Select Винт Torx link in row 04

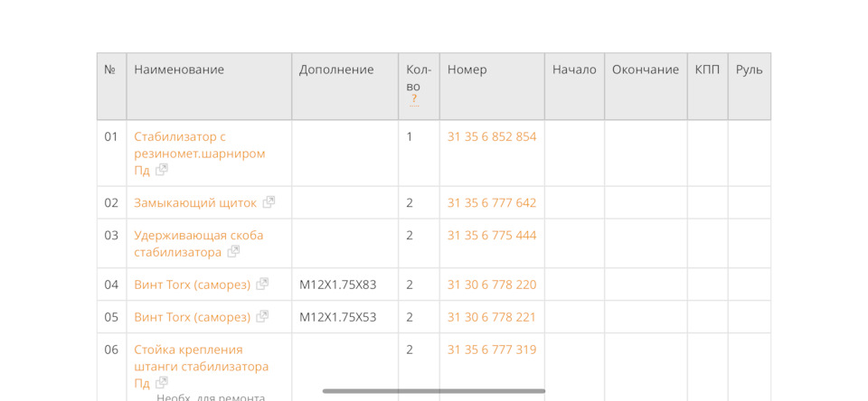click(192, 284)
